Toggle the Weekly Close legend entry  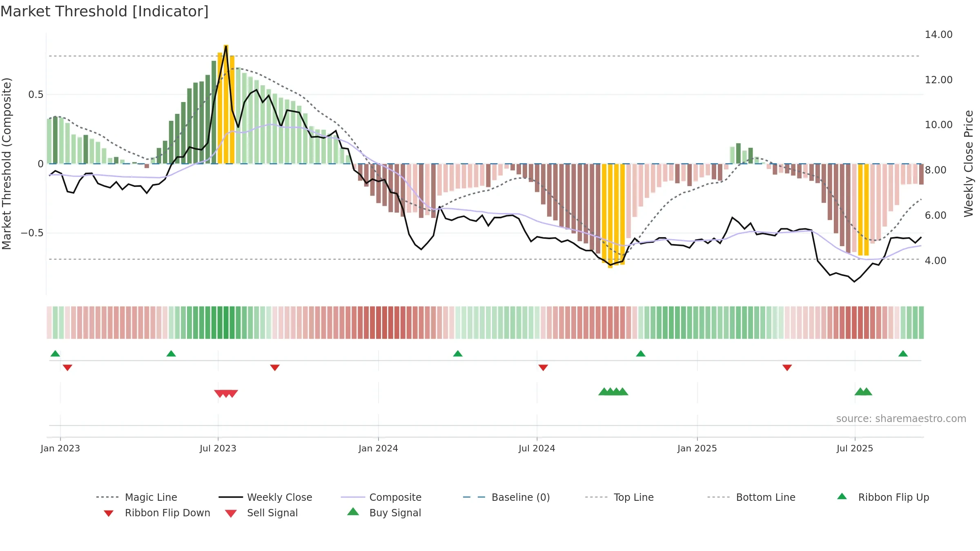pos(265,497)
